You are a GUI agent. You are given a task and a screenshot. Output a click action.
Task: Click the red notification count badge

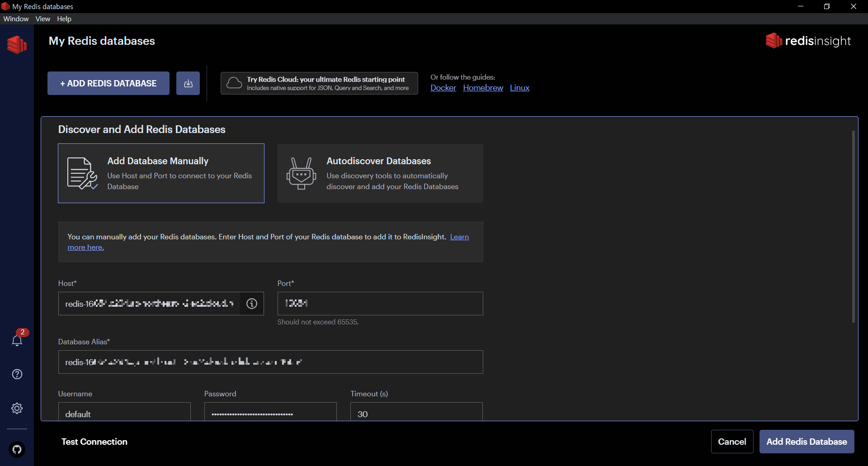[x=23, y=332]
